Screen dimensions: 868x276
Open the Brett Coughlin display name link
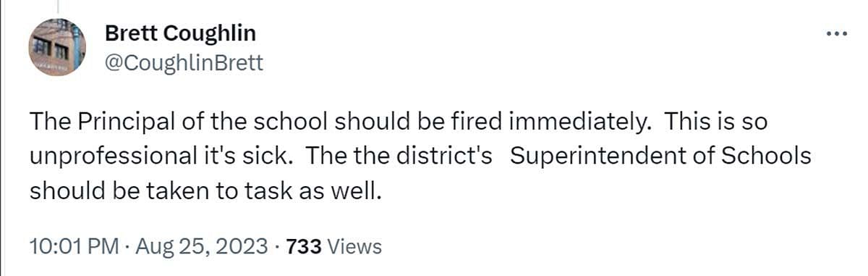(x=180, y=33)
